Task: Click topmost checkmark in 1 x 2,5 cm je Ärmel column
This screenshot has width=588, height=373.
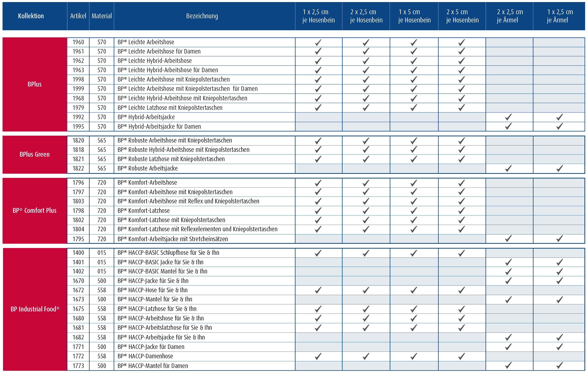Action: 559,117
